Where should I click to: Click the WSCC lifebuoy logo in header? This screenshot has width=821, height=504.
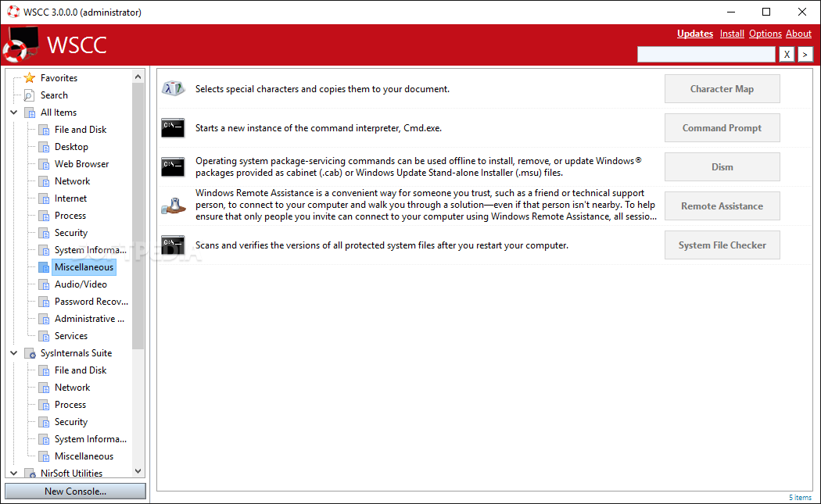tap(20, 45)
